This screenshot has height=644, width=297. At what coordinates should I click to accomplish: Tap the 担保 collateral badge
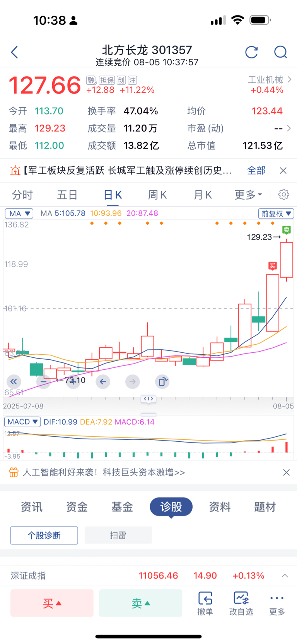(x=107, y=80)
